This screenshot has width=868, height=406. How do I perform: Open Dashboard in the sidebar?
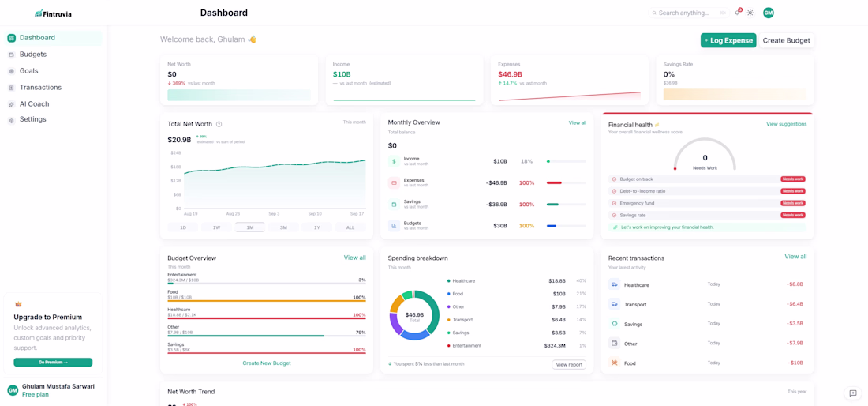(54, 38)
